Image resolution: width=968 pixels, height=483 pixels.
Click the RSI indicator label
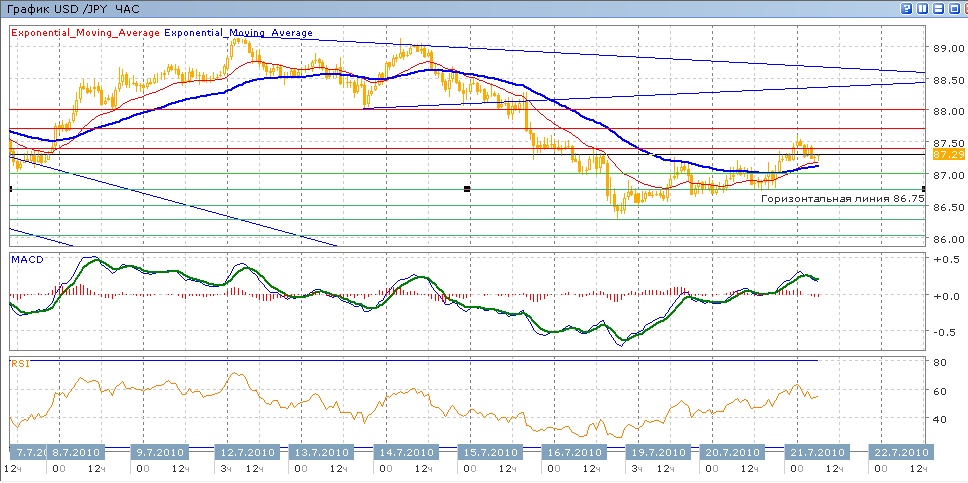click(x=20, y=365)
